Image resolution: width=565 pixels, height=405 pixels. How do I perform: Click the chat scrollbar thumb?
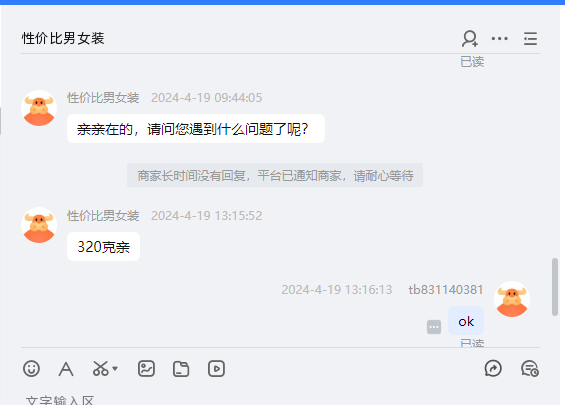tap(555, 287)
